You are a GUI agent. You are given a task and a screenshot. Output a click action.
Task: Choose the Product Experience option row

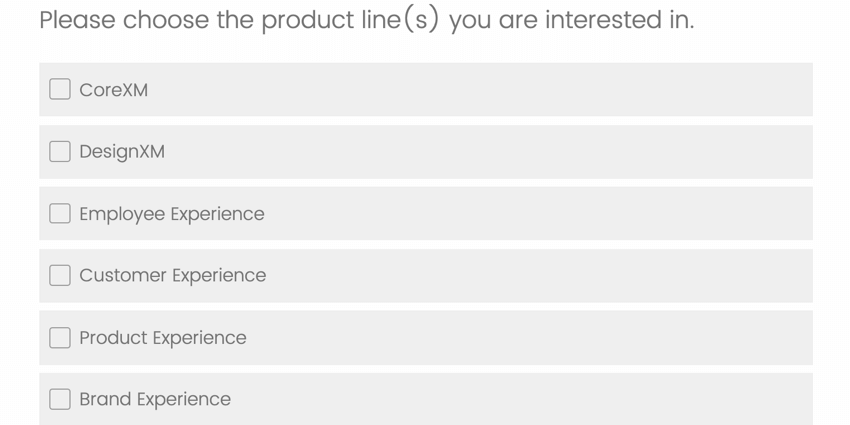tap(500, 338)
